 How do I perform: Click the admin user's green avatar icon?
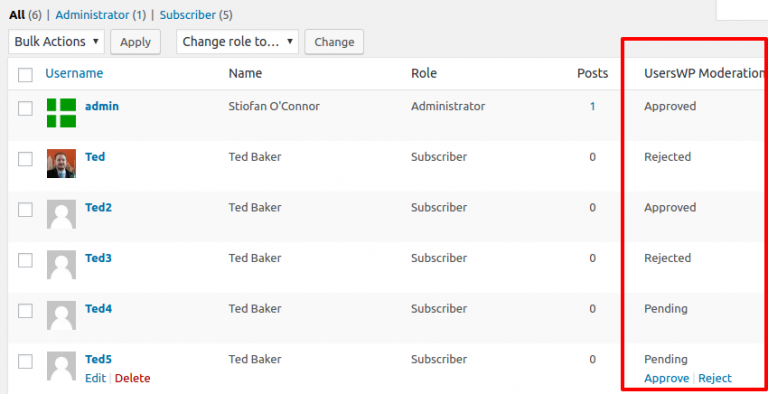61,113
